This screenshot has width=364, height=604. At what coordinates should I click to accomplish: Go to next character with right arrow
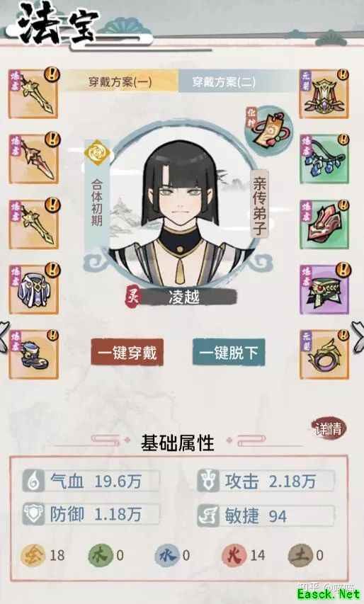358,336
